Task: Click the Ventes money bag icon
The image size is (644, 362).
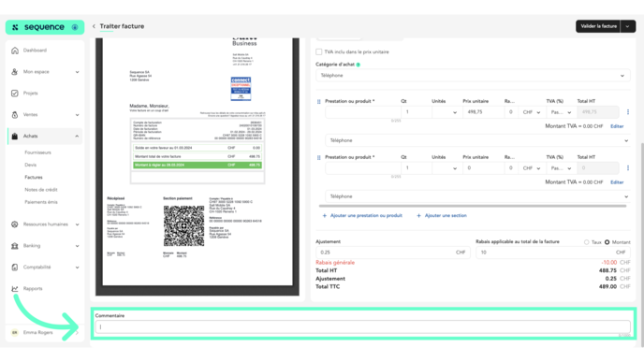Action: [x=15, y=115]
